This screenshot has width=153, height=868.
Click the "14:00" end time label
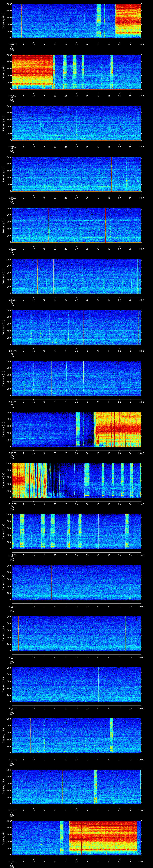tap(141, 657)
